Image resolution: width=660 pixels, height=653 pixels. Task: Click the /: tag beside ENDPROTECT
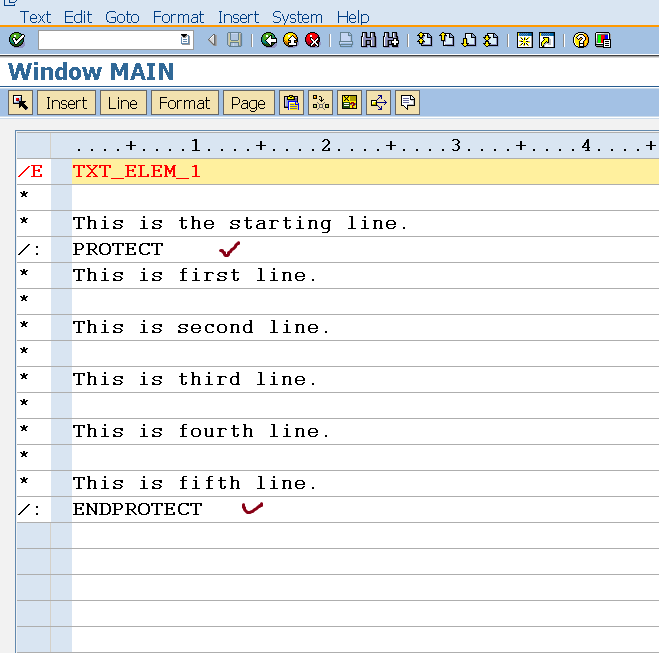coord(29,510)
